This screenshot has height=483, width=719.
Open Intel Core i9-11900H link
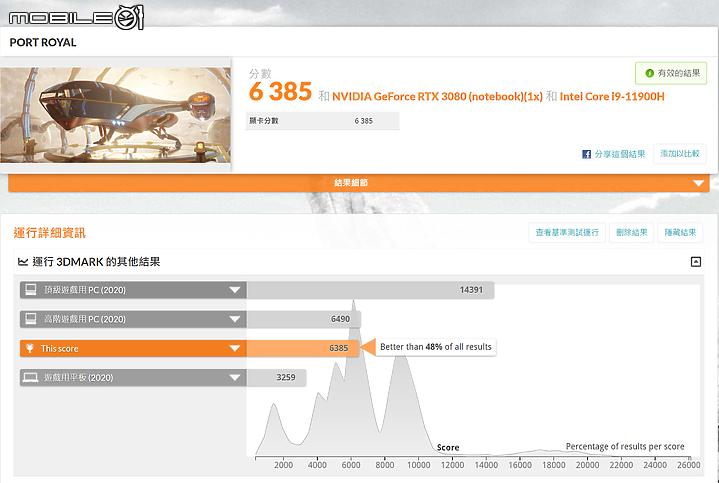[x=612, y=96]
